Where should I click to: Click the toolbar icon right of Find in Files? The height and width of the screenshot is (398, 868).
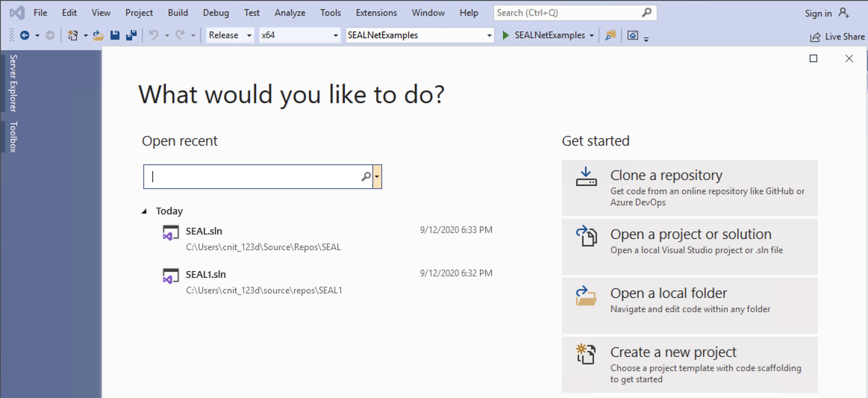click(633, 35)
